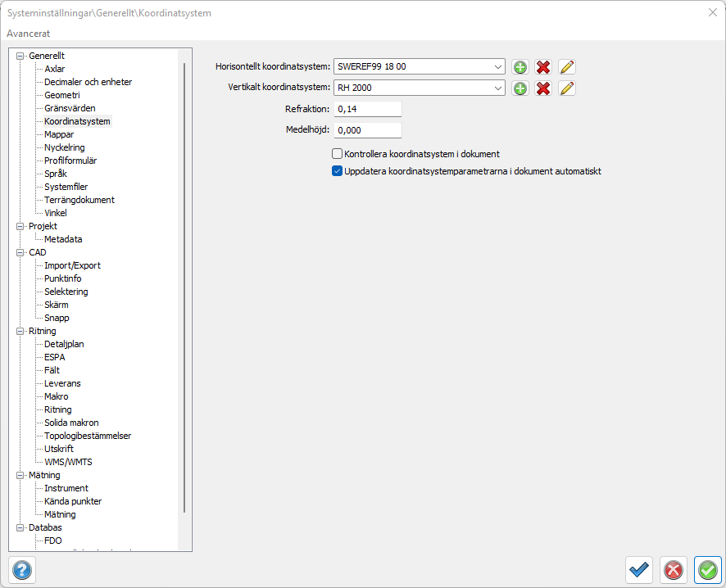The width and height of the screenshot is (726, 588).
Task: Open the Horisontellt koordinatsystem dropdown
Action: tap(499, 67)
